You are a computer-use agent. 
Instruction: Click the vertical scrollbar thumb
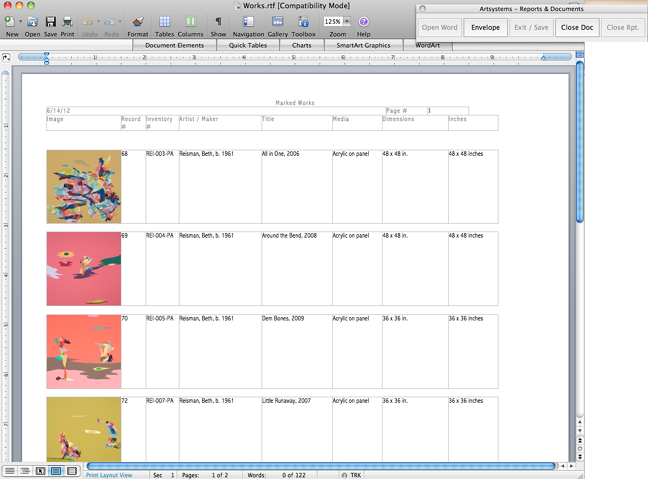[x=579, y=140]
